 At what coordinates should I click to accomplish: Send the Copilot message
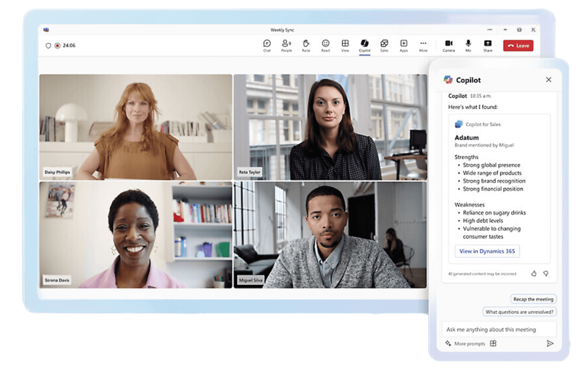click(550, 344)
